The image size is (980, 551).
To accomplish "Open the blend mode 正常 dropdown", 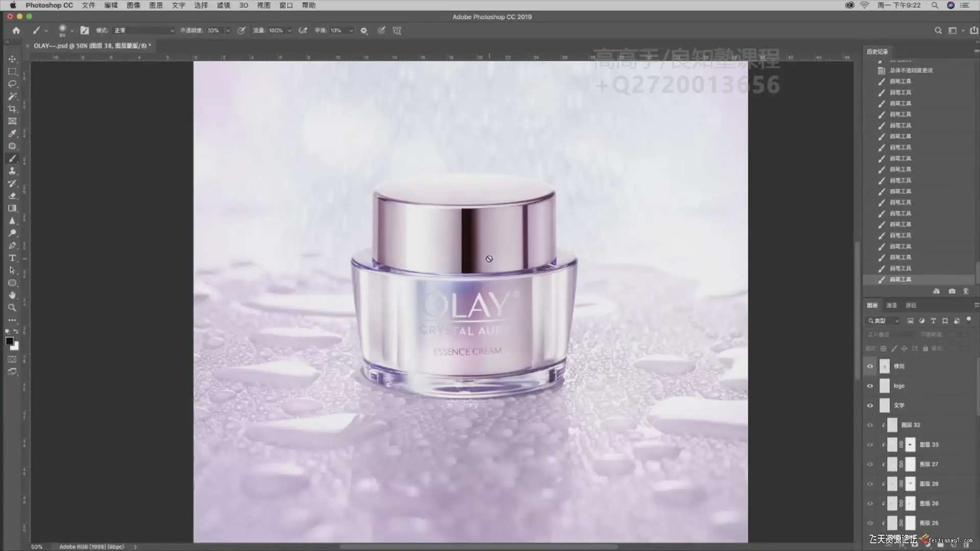I will pos(144,31).
